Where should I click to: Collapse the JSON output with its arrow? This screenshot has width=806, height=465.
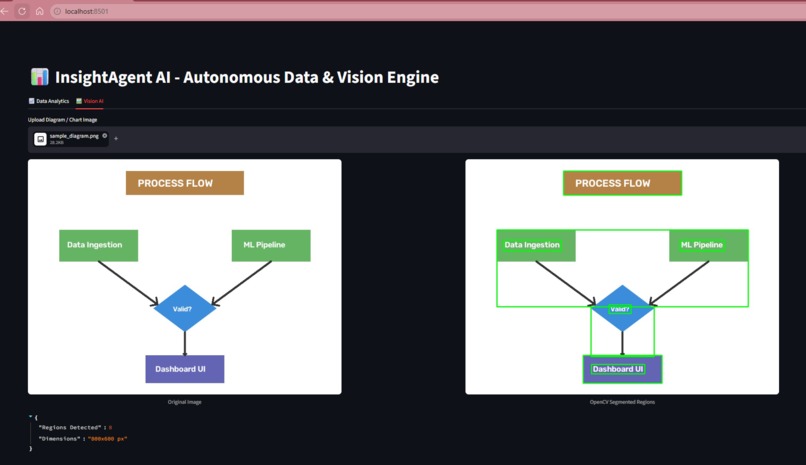point(30,417)
